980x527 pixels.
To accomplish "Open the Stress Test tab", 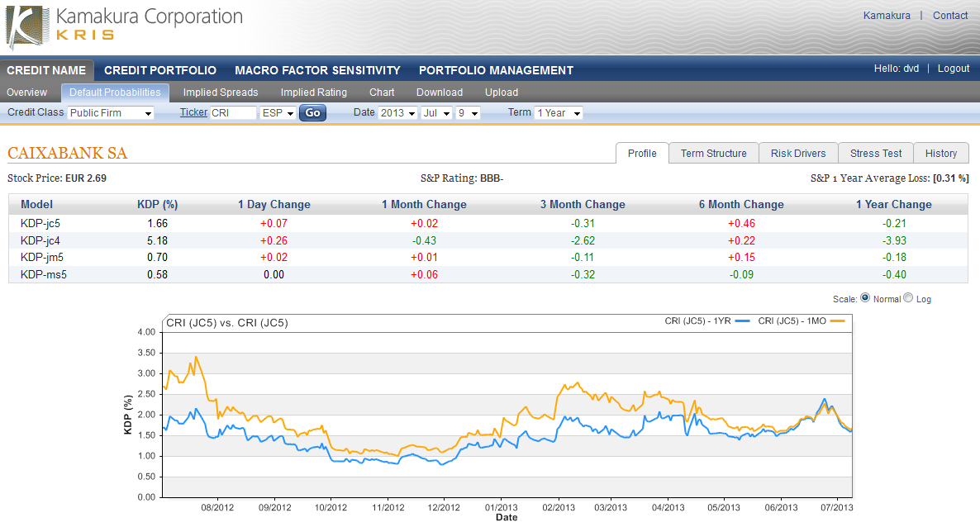I will 876,153.
